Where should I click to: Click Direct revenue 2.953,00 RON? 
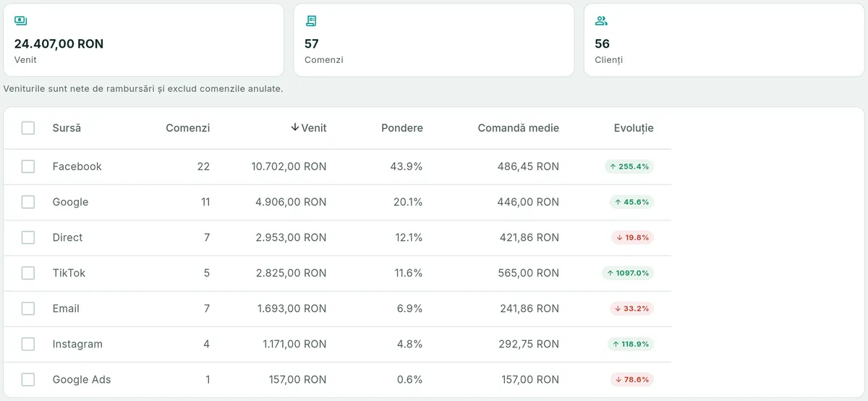(291, 237)
